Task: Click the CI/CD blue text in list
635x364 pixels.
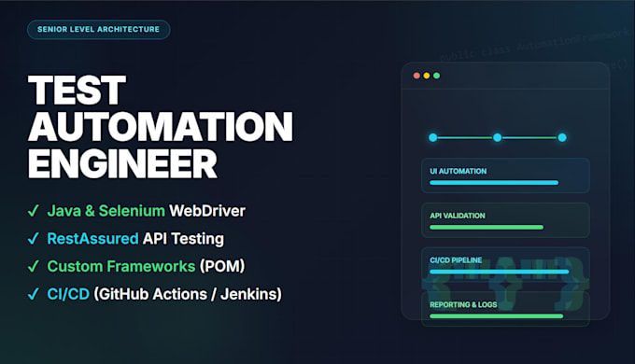Action: (x=68, y=294)
